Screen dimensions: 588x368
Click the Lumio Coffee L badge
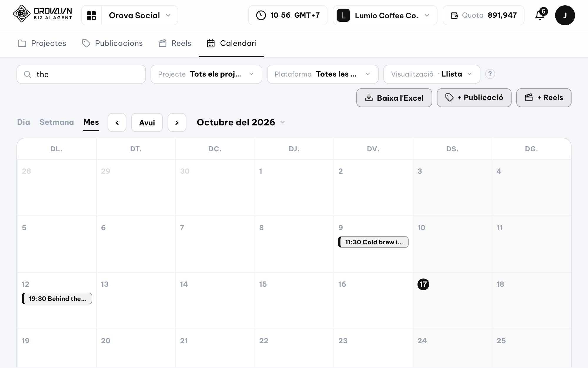343,15
